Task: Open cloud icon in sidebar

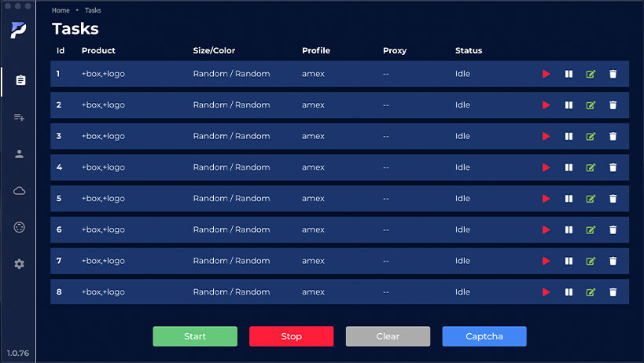Action: pos(20,191)
